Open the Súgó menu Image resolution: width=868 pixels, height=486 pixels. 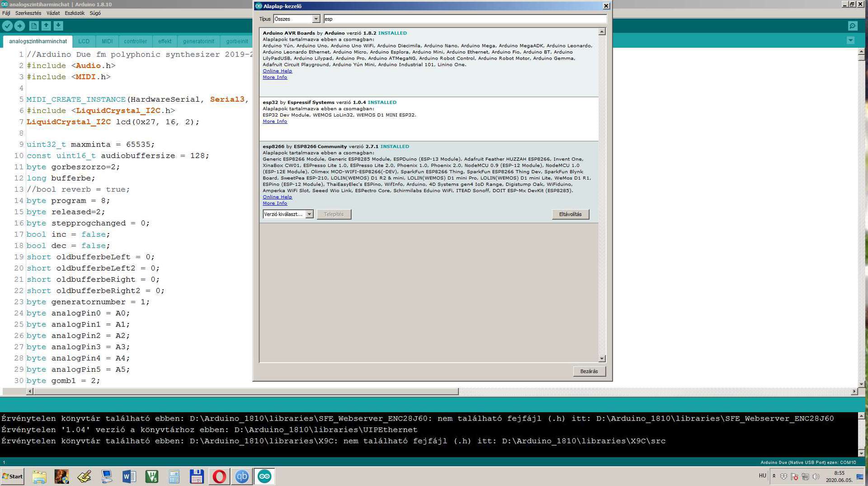click(x=95, y=13)
